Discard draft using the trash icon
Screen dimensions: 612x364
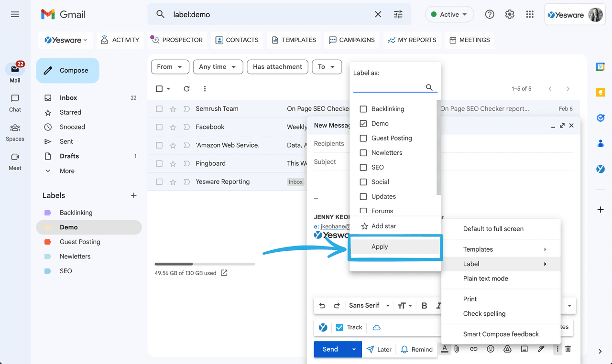tap(568, 349)
